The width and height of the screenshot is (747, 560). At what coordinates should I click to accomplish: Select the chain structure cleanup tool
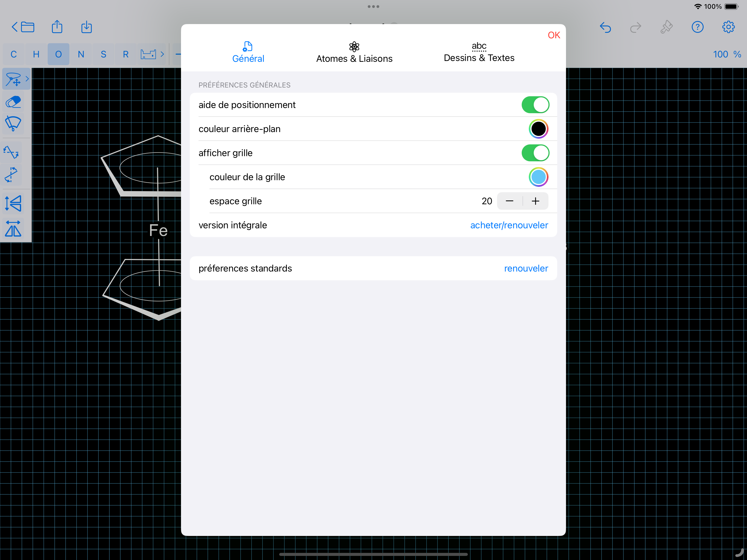coord(11,152)
